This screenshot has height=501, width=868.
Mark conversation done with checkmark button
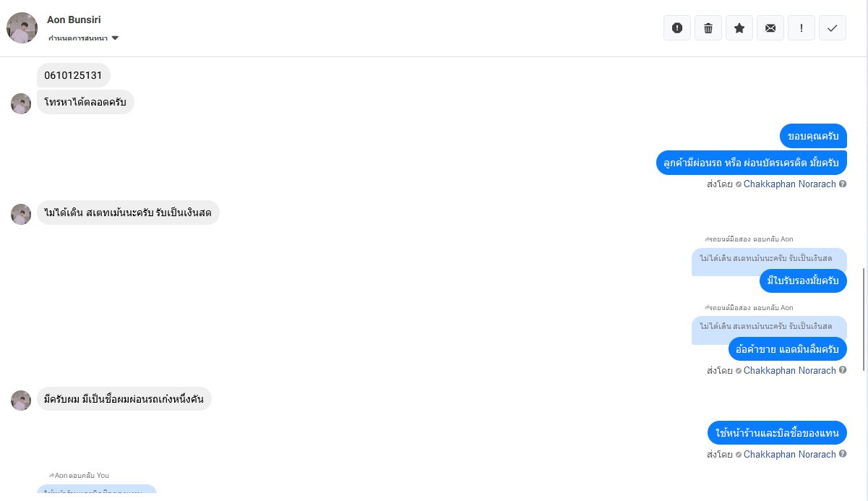pyautogui.click(x=833, y=28)
